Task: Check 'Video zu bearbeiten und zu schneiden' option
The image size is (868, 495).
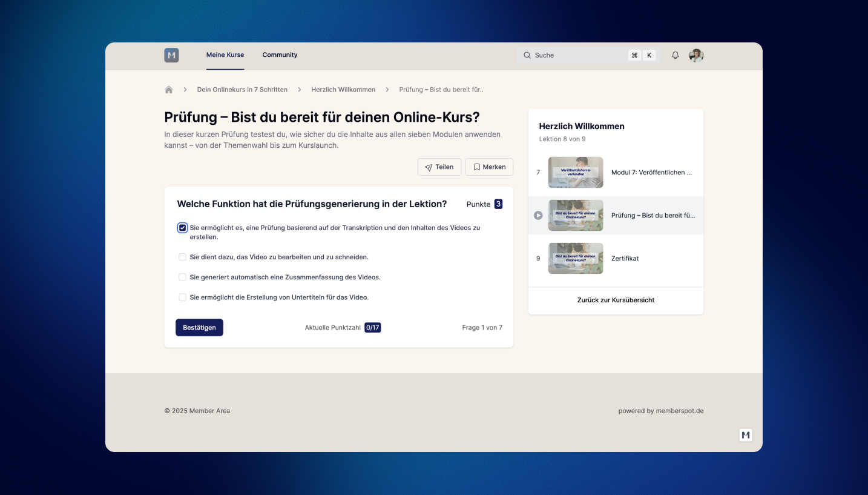Action: coord(182,257)
